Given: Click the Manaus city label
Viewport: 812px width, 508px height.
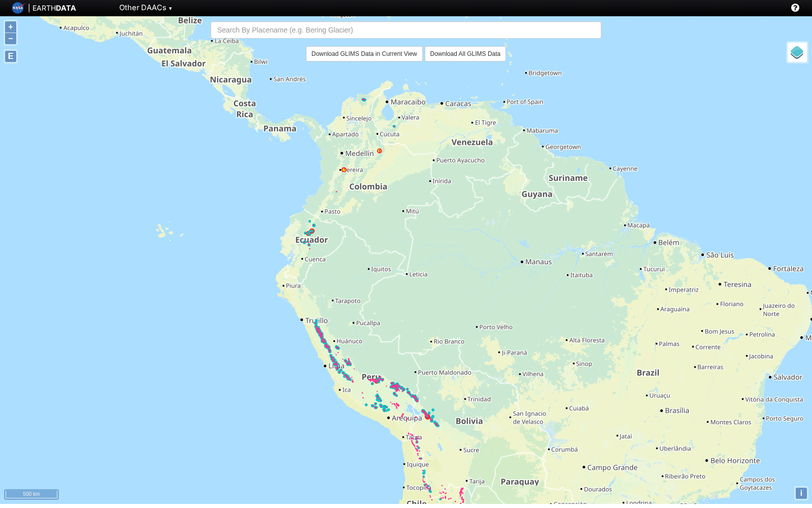Looking at the screenshot, I should (538, 262).
